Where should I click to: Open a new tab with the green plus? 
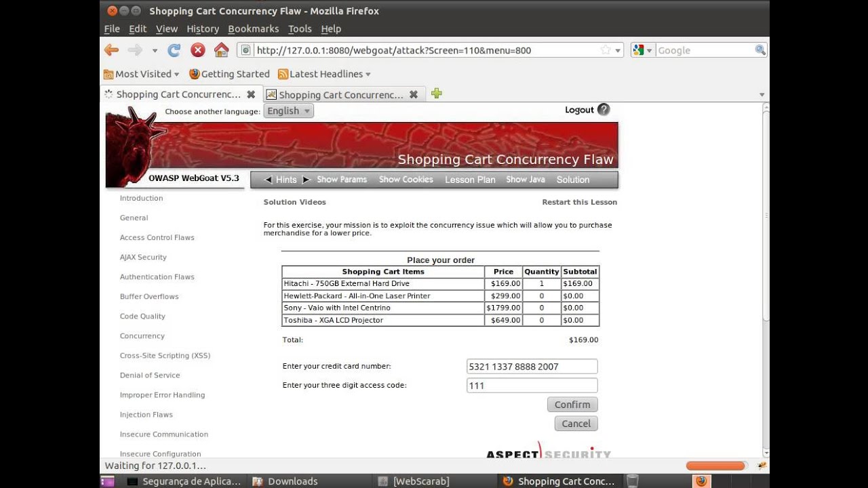(x=436, y=94)
